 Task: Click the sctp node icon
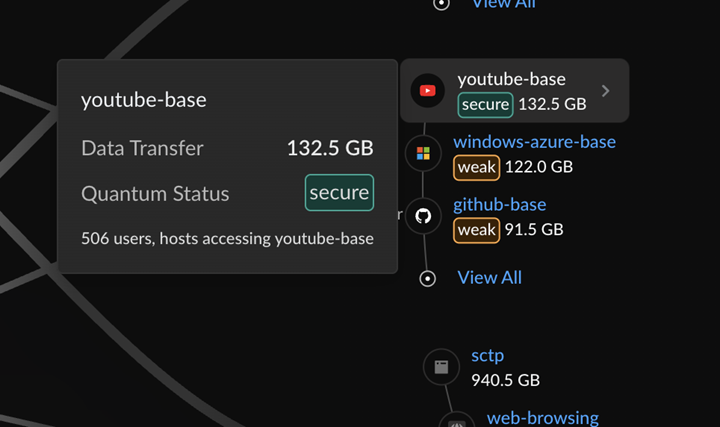pyautogui.click(x=441, y=367)
